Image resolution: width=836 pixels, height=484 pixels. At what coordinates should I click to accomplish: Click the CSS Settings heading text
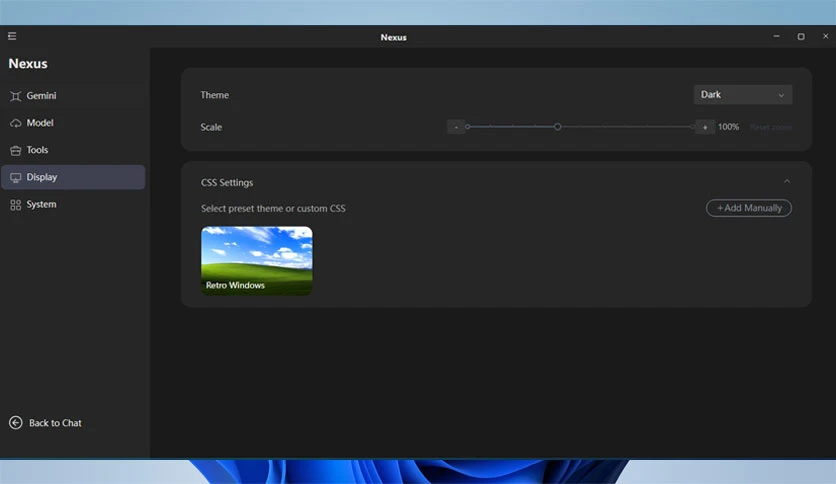pyautogui.click(x=227, y=182)
